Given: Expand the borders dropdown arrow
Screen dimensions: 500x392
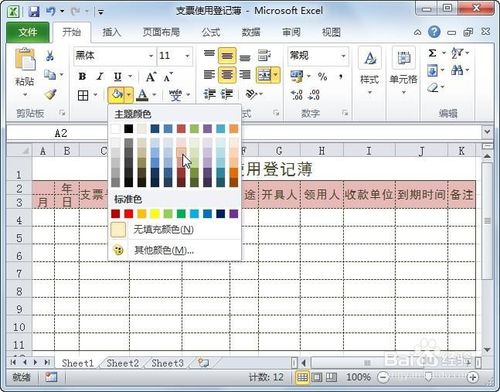Looking at the screenshot, I should pos(95,95).
